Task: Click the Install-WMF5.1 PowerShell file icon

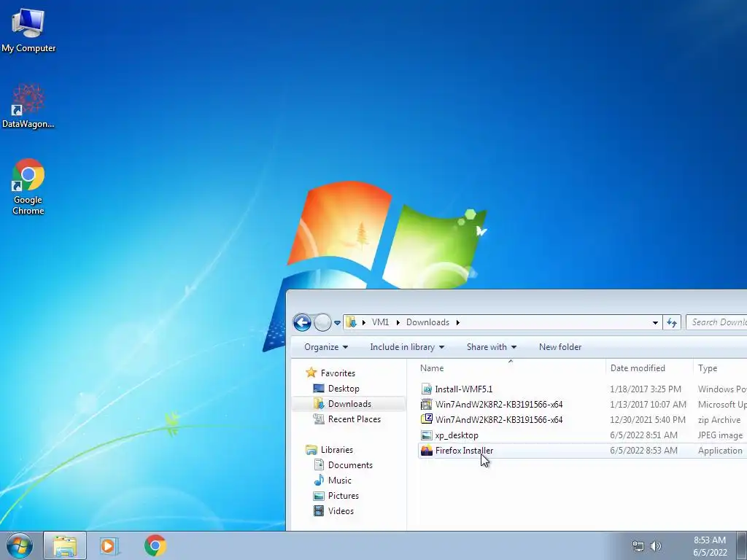Action: tap(426, 389)
